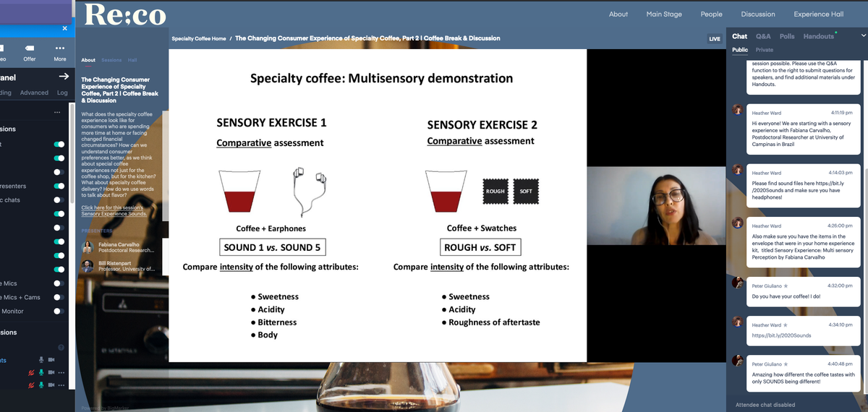Collapse control panel with the right arrow icon
The height and width of the screenshot is (412, 868).
64,77
